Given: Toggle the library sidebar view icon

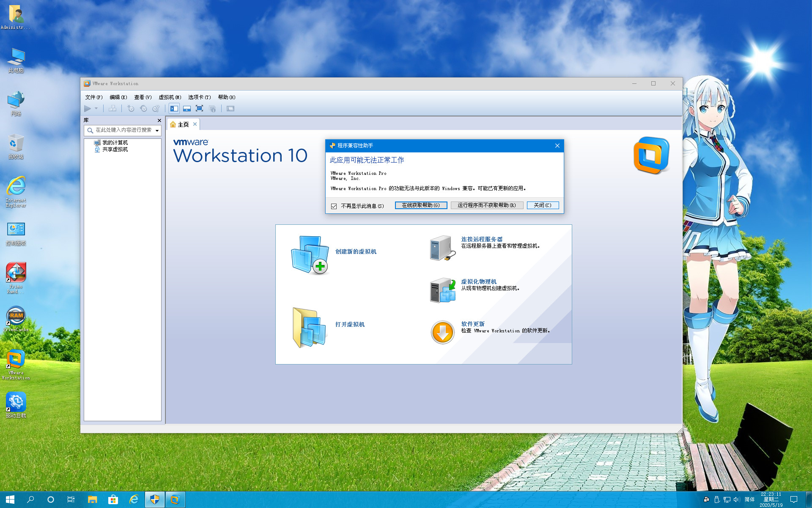Looking at the screenshot, I should [174, 109].
